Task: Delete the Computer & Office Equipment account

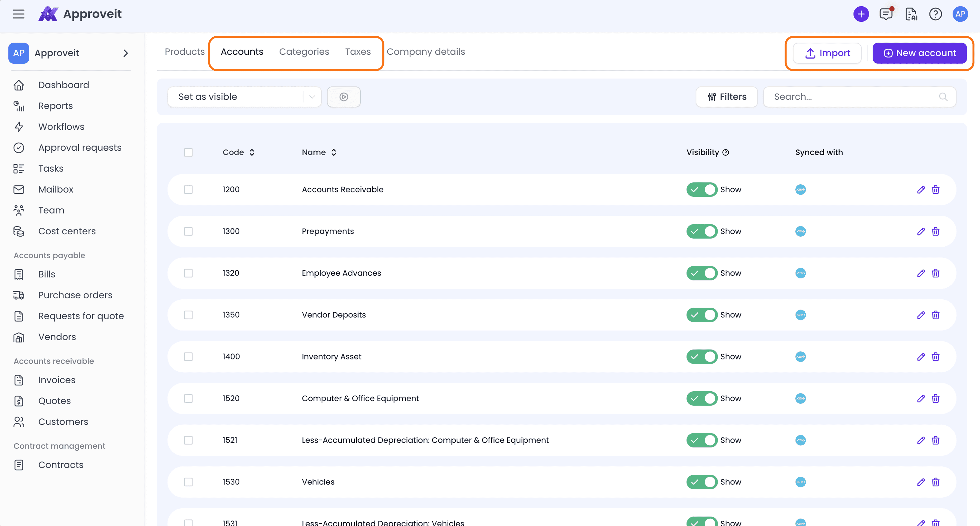Action: pyautogui.click(x=935, y=398)
